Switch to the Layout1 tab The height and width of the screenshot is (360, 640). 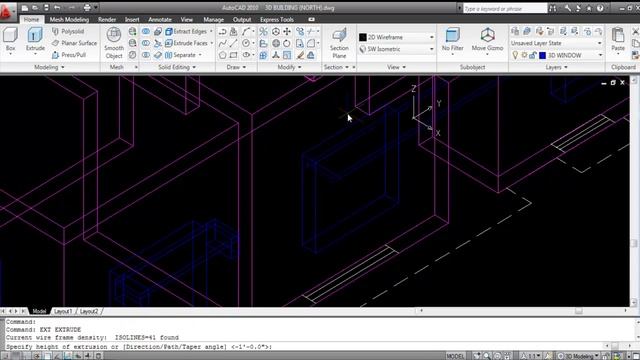tap(63, 311)
